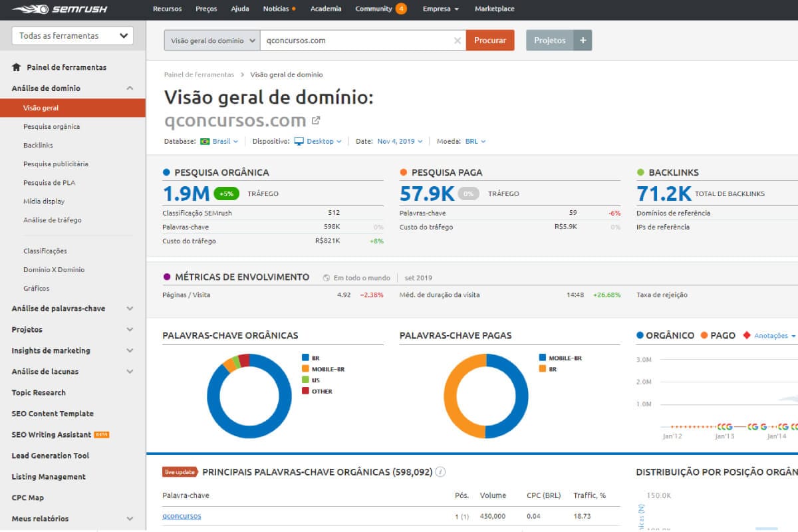Click the plus icon on Projetos button
The height and width of the screenshot is (532, 798).
(583, 41)
